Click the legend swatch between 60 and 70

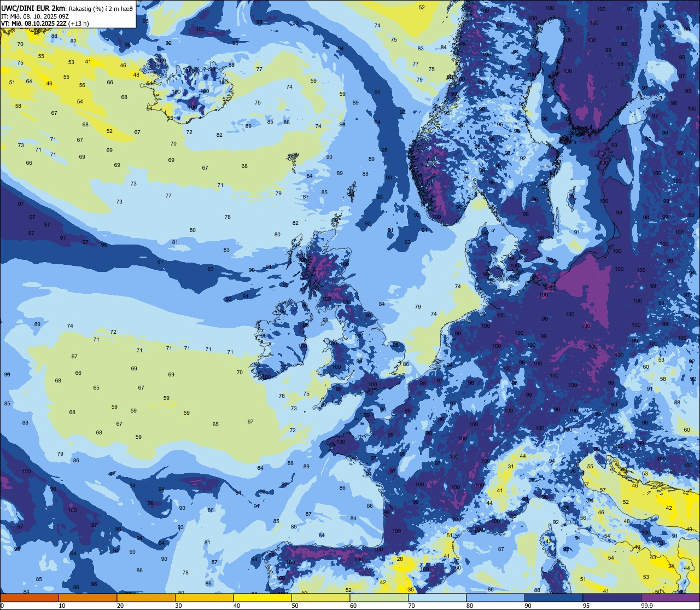coord(379,597)
